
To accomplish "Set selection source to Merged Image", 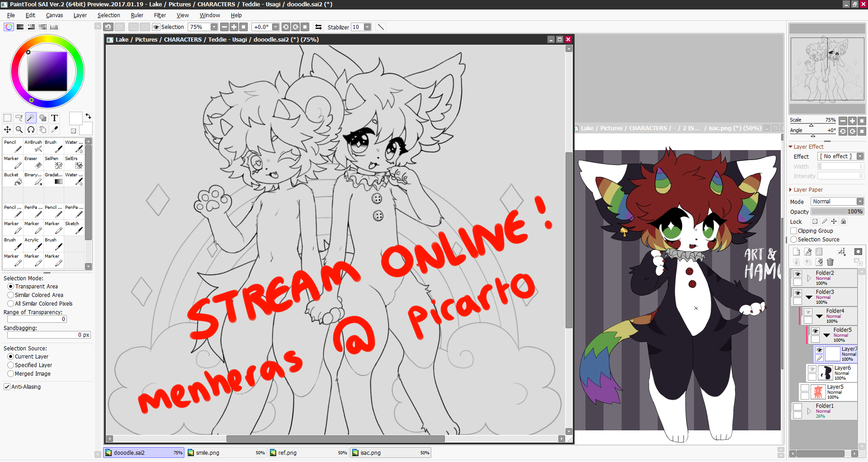I will [10, 374].
